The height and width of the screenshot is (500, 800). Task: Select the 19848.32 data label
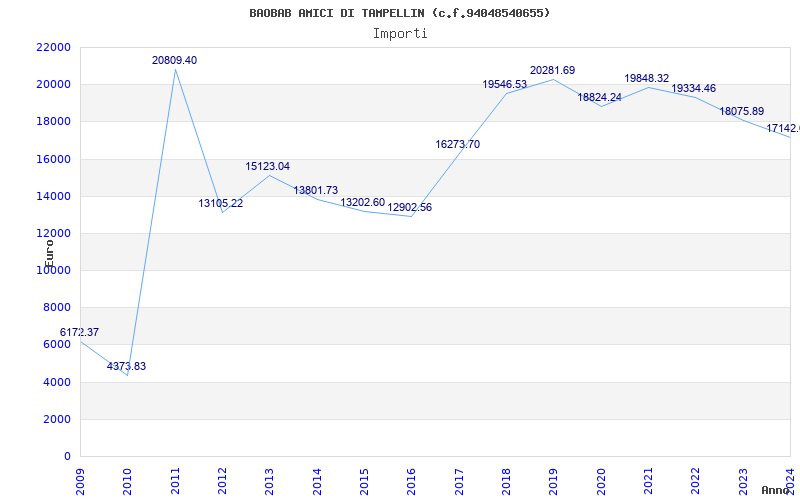tap(647, 79)
